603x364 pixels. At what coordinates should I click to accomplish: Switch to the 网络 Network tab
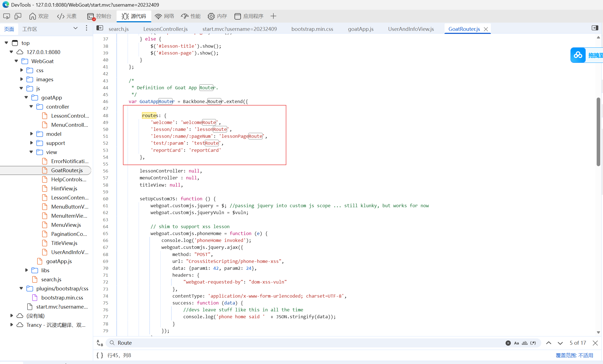[165, 16]
